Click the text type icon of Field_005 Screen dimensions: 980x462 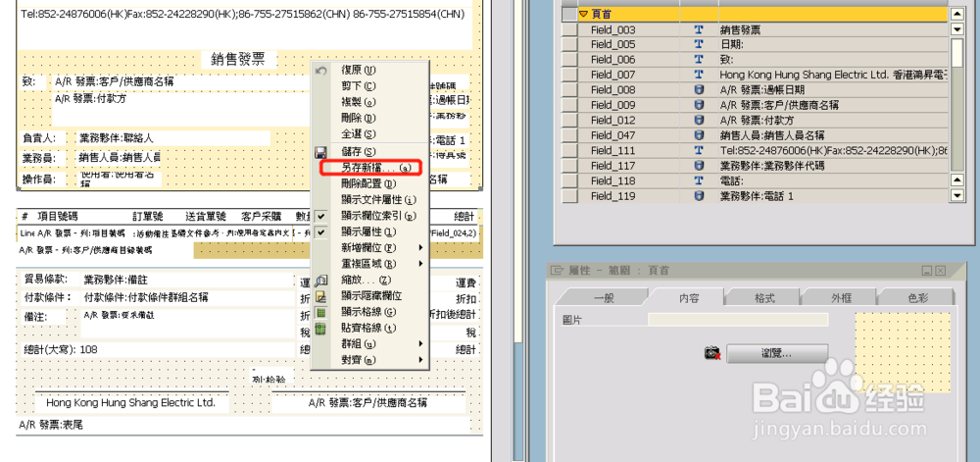point(699,44)
